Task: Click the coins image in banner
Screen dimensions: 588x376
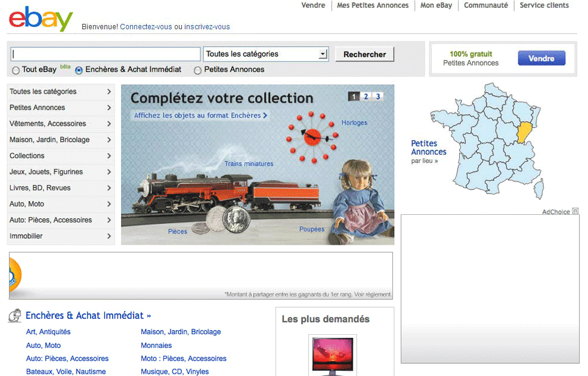Action: coord(222,220)
